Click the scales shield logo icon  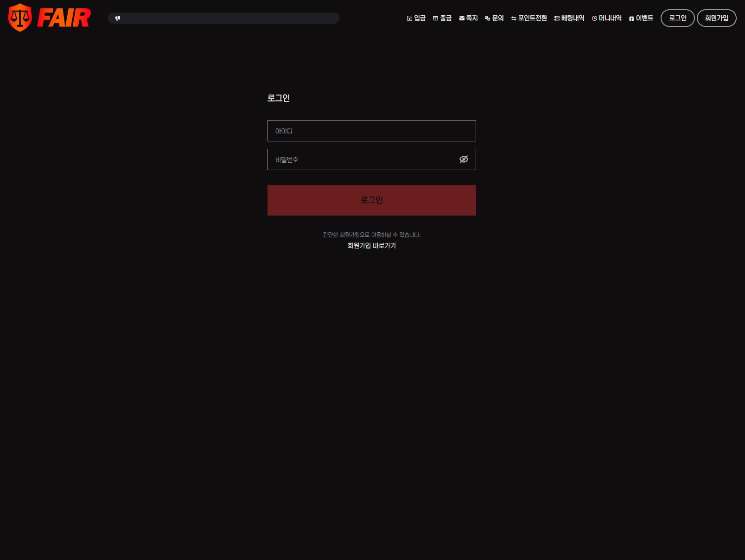(20, 18)
